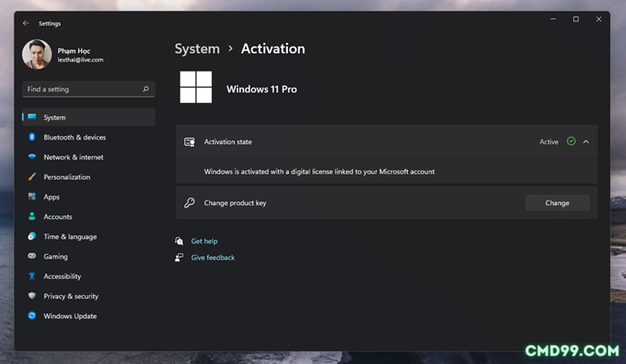Viewport: 626px width, 364px height.
Task: Click the product key icon
Action: click(190, 203)
